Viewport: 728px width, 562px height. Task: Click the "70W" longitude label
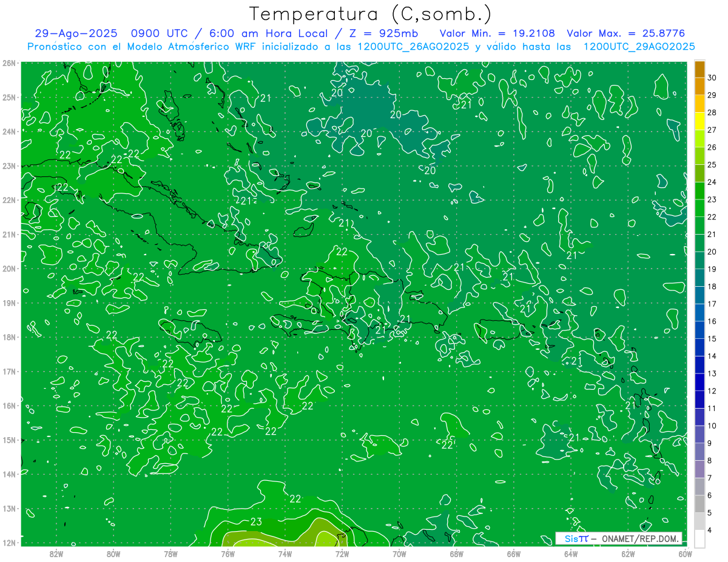tap(399, 554)
